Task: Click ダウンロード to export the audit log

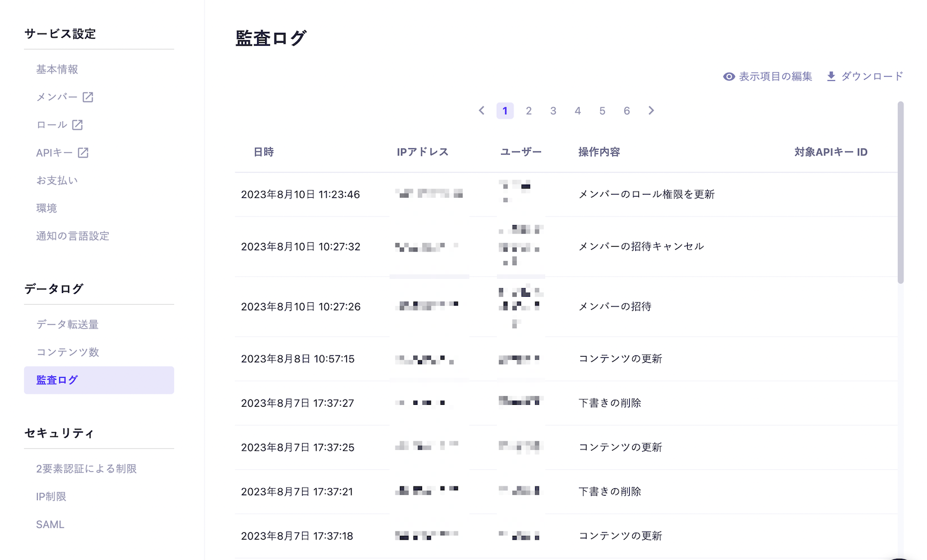Action: 871,76
